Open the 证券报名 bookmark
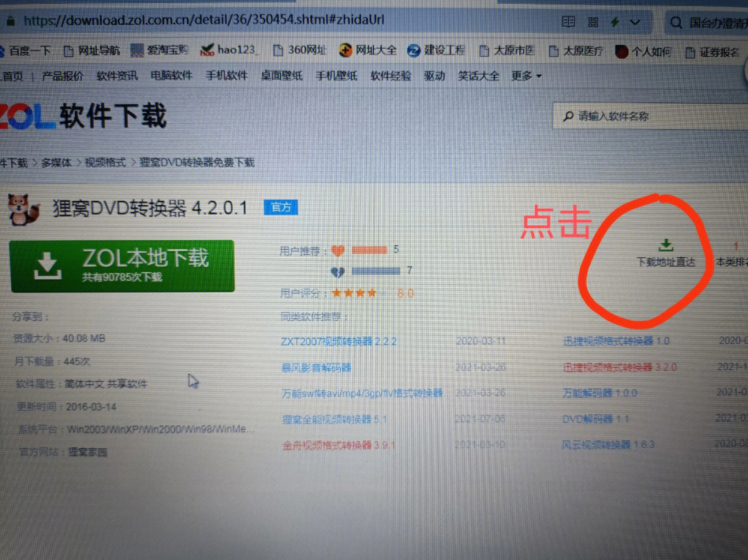This screenshot has height=560, width=748. [x=712, y=53]
